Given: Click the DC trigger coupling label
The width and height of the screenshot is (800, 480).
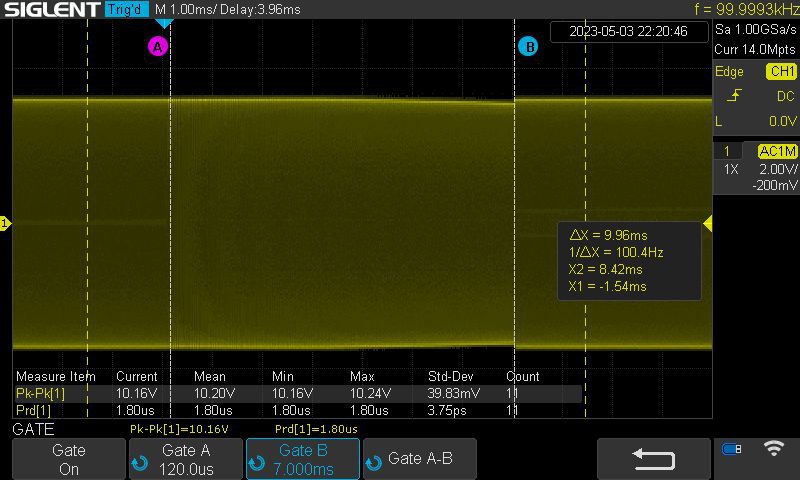Looking at the screenshot, I should coord(786,96).
